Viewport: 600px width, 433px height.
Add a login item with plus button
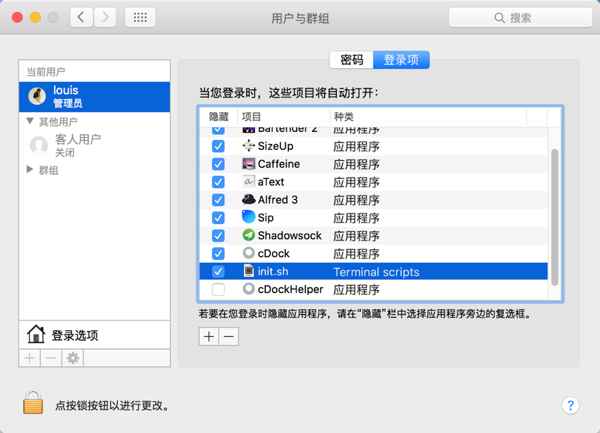pyautogui.click(x=208, y=337)
